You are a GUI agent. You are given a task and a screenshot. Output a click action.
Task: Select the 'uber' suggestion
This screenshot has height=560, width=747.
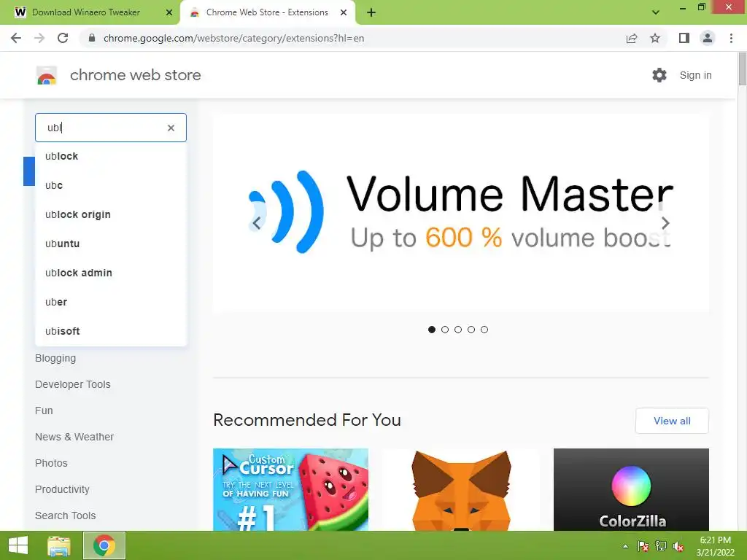[111, 302]
